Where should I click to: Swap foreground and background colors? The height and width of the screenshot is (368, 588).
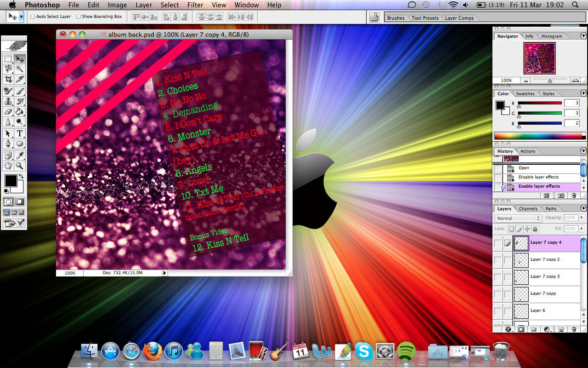click(21, 176)
